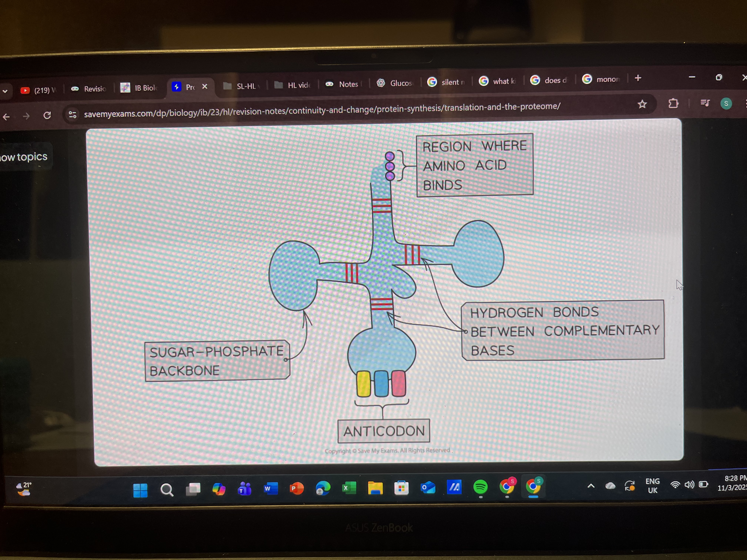Click the 'ow topics' button
The height and width of the screenshot is (560, 747).
click(x=24, y=157)
